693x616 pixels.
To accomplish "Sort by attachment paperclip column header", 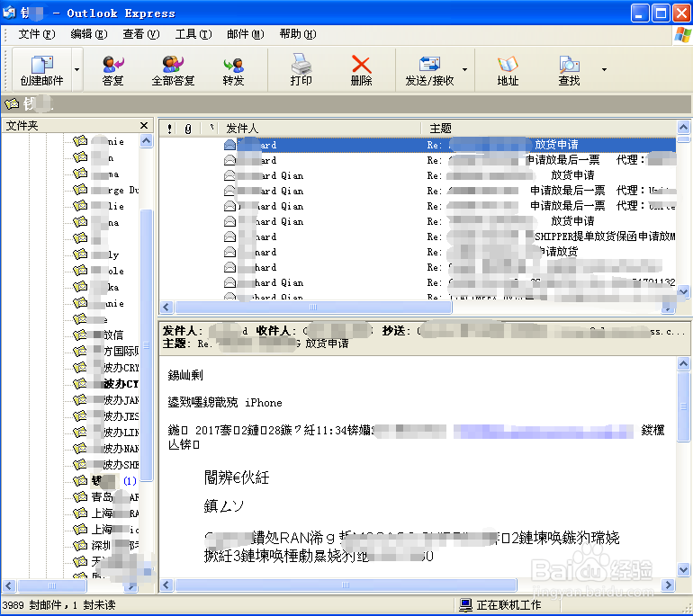I will (x=188, y=129).
